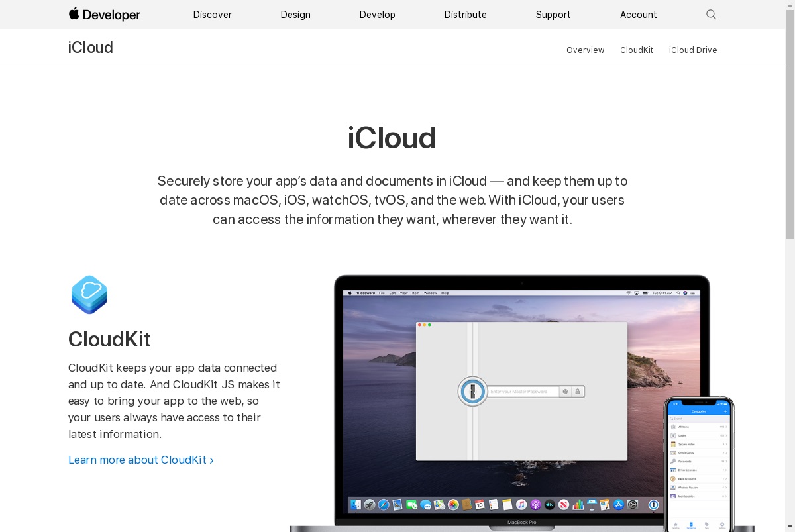Viewport: 795px width, 532px height.
Task: Click the iPhone Categories screenshot image
Action: point(699,464)
